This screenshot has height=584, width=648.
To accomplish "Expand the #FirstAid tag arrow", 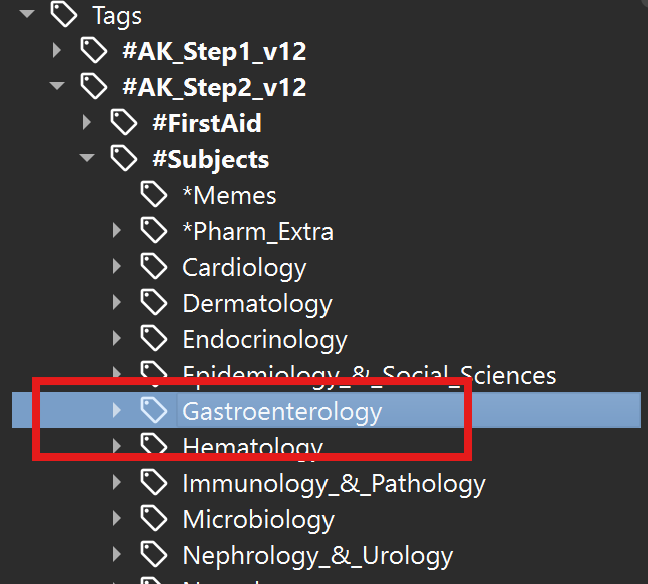I will 87,123.
